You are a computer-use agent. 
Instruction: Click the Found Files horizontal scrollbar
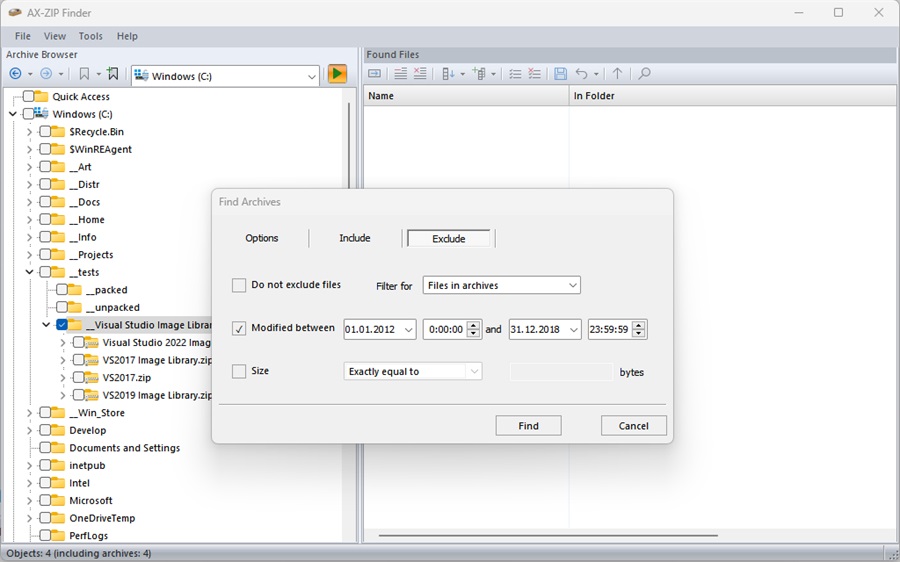[x=548, y=536]
